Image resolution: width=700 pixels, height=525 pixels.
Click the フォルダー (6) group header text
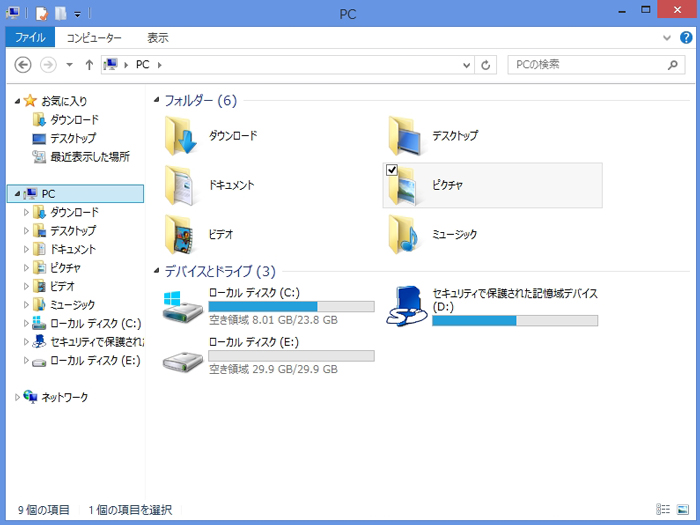(201, 100)
